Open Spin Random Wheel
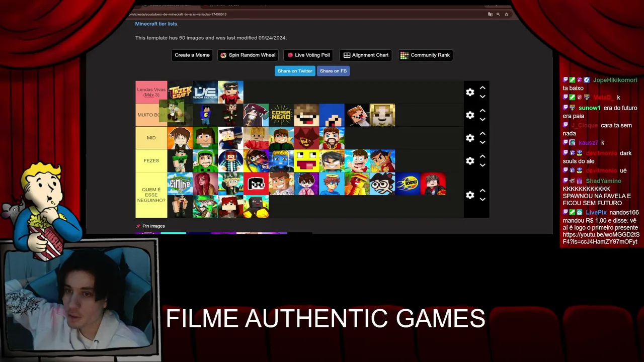 [248, 55]
